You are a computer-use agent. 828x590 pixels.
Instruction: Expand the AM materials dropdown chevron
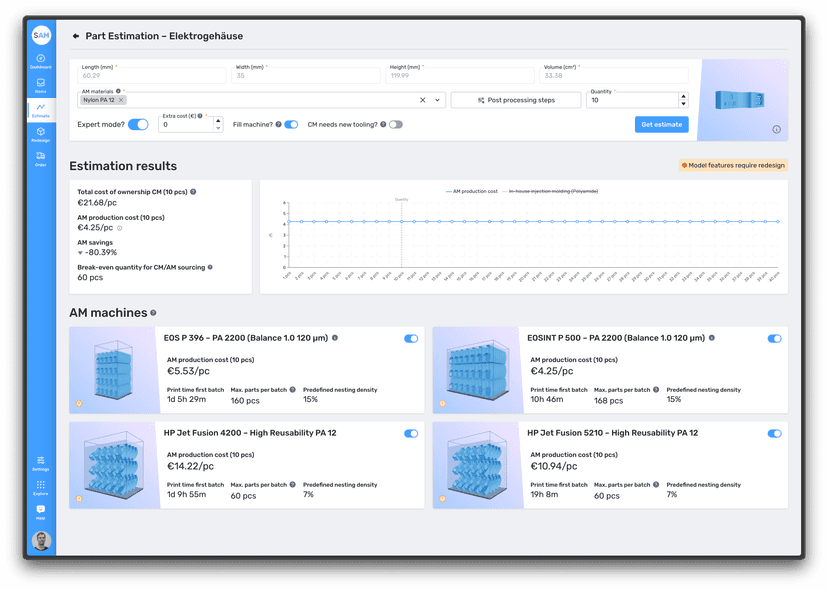437,100
